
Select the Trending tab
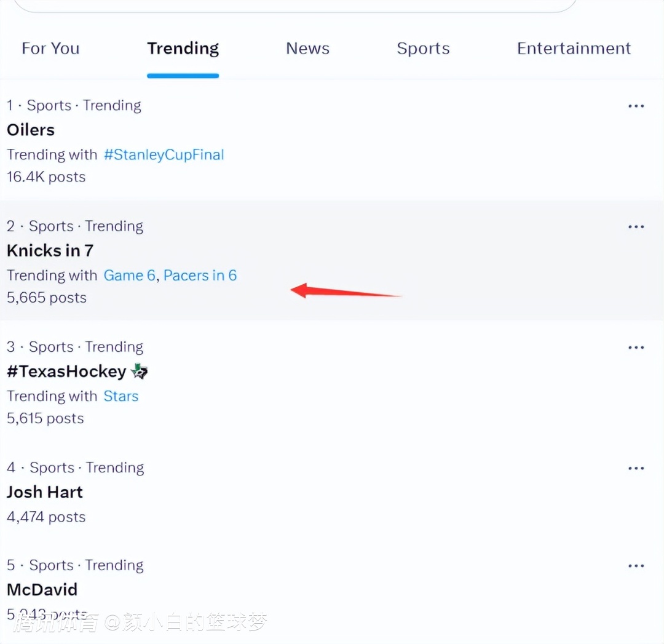[x=183, y=49]
